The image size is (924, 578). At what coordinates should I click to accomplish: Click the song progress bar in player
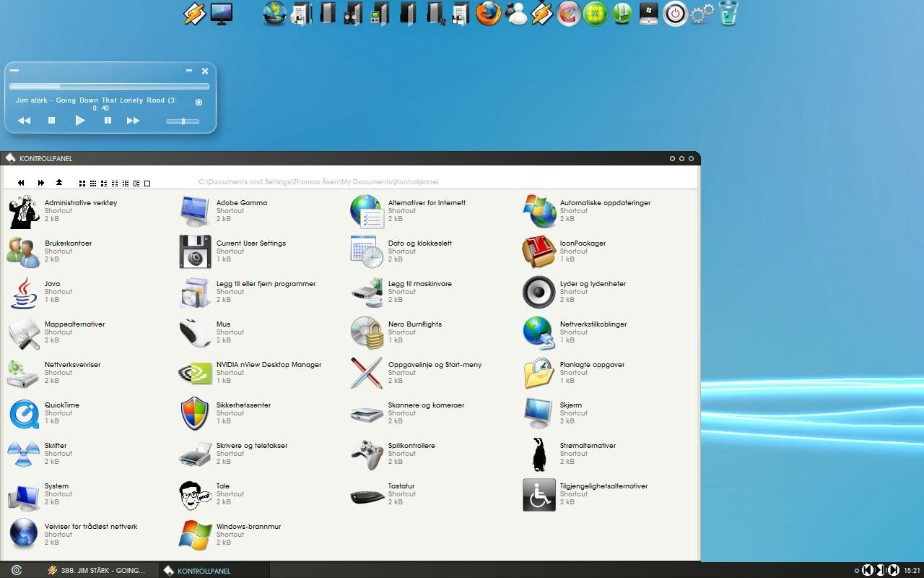[108, 86]
